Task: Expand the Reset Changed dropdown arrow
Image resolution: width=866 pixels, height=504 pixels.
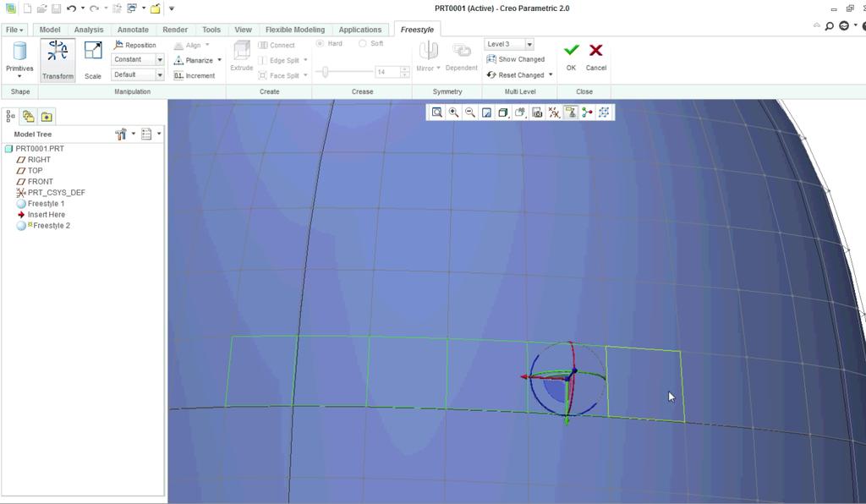Action: [x=551, y=74]
